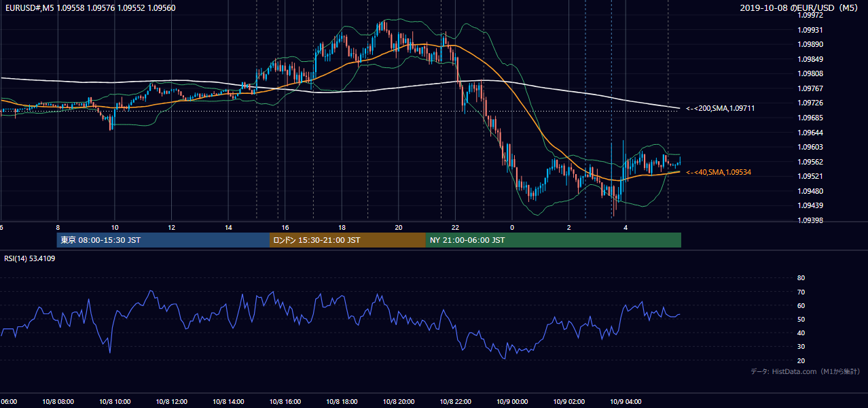
Task: Click RSI level 60 on the scale
Action: click(801, 305)
